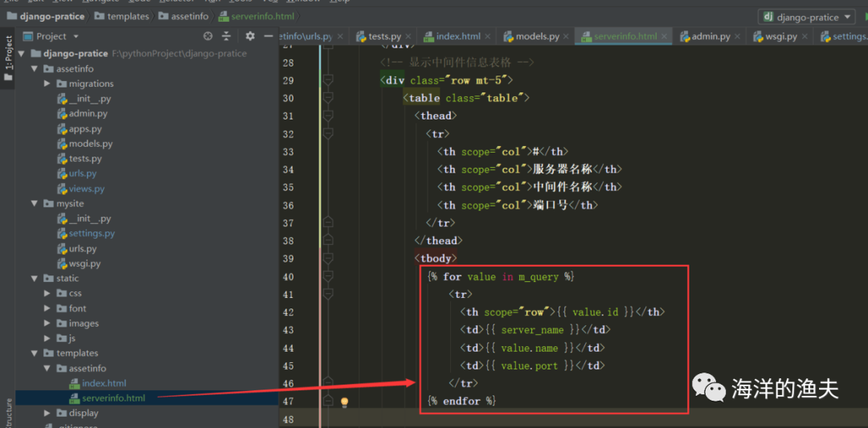The height and width of the screenshot is (428, 868).
Task: Toggle fold marker on line 30
Action: [x=328, y=98]
